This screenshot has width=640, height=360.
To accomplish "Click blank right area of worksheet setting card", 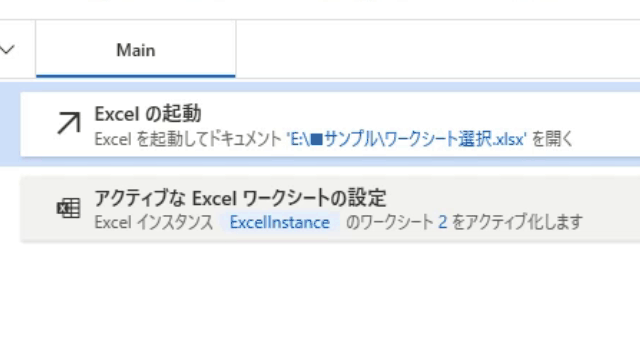I will tap(612, 209).
